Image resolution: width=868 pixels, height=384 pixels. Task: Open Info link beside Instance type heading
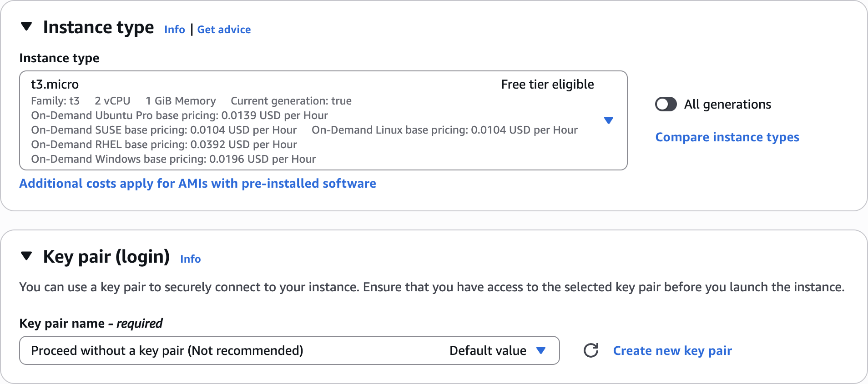(x=175, y=30)
